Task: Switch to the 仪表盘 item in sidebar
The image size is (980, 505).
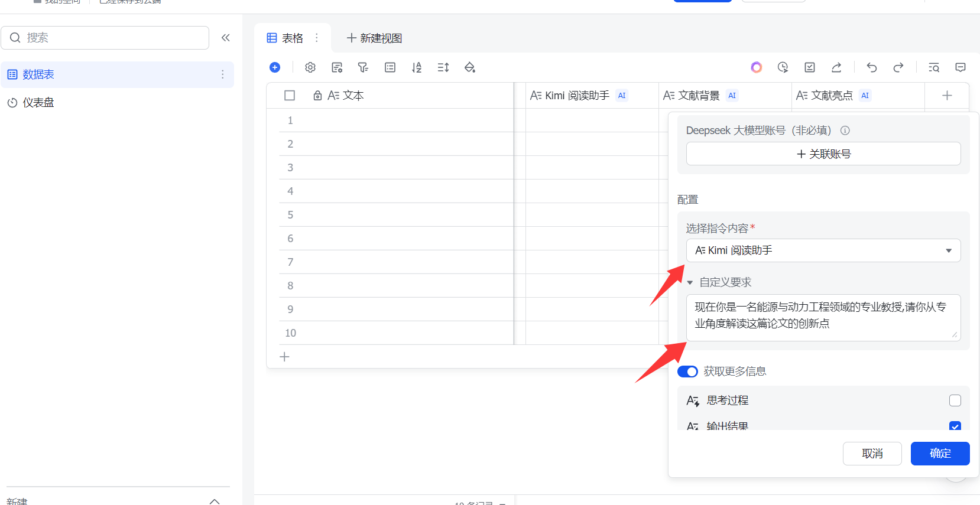Action: [38, 103]
